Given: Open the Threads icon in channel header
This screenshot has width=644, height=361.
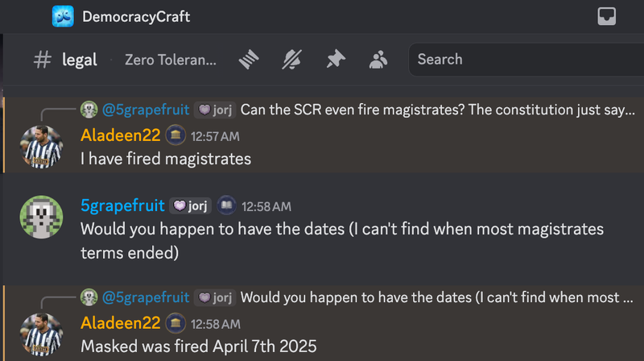Looking at the screenshot, I should pyautogui.click(x=249, y=60).
